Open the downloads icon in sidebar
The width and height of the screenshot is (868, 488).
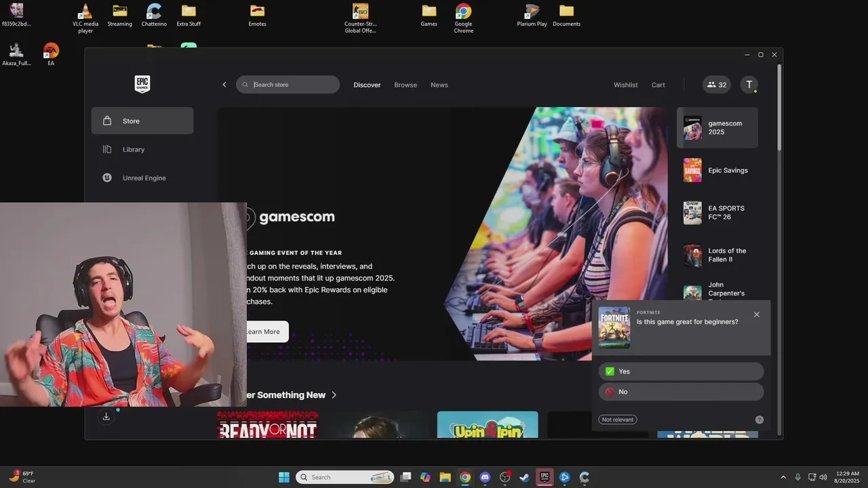(x=106, y=417)
